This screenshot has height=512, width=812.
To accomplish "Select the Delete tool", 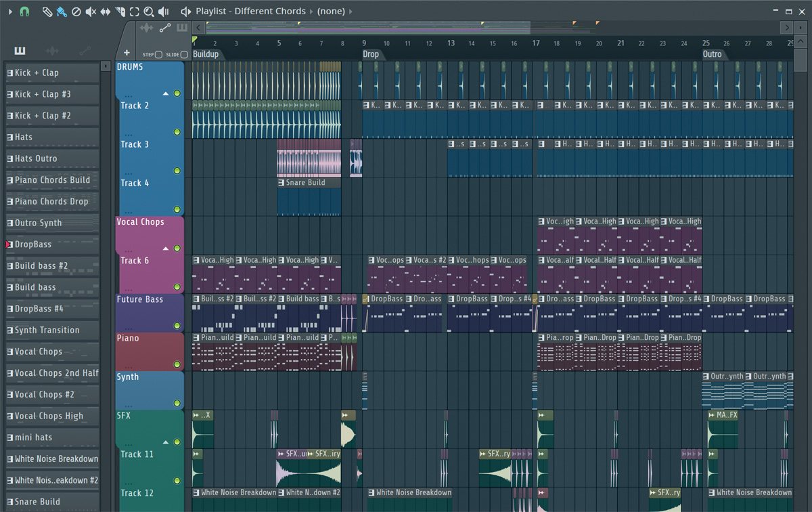I will point(76,12).
